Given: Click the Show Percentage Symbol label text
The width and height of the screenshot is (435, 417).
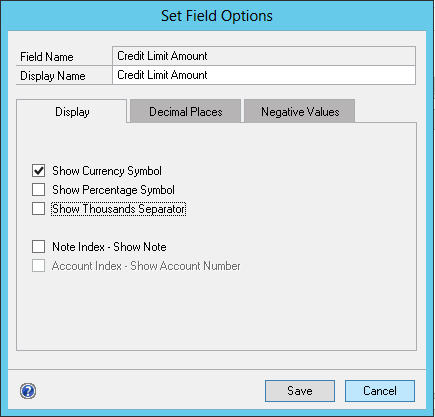Looking at the screenshot, I should point(113,190).
